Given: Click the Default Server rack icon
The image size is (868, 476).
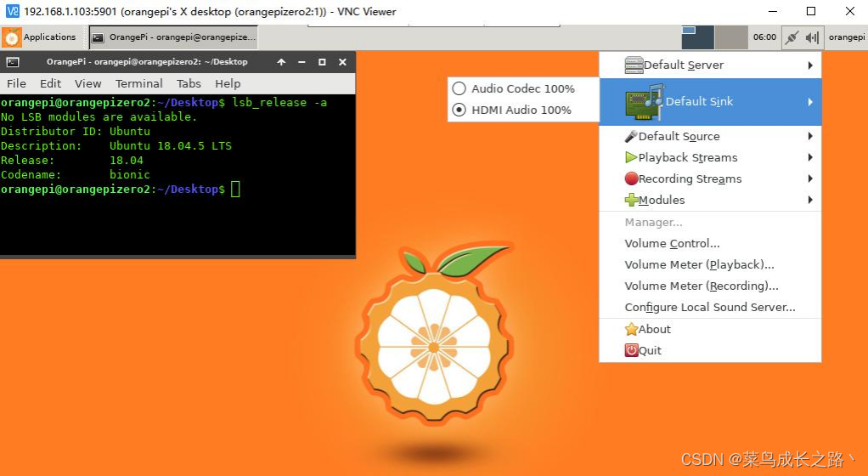Looking at the screenshot, I should coord(634,65).
